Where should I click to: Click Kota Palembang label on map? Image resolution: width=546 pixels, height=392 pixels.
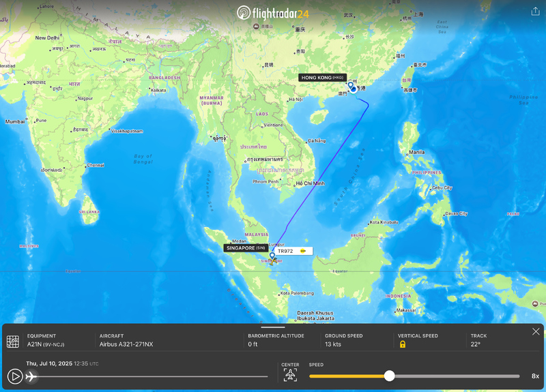pos(297,293)
